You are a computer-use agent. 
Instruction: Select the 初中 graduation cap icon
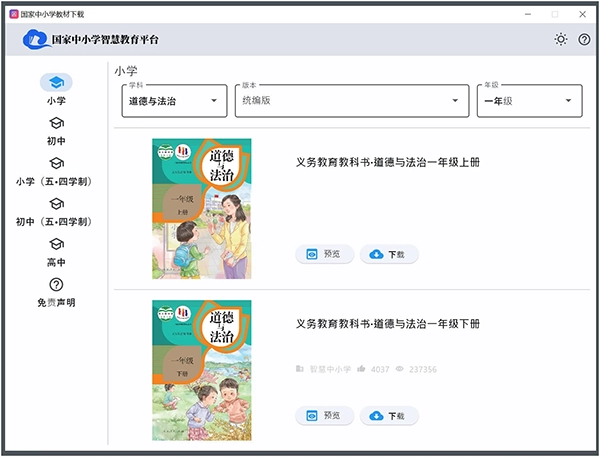[56, 123]
